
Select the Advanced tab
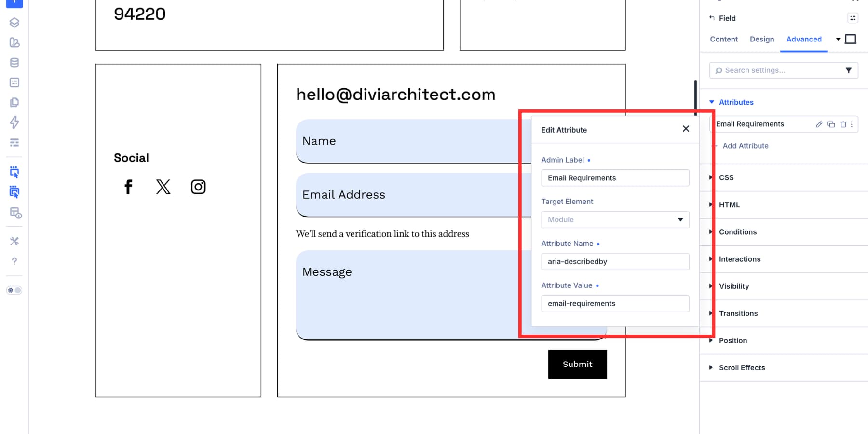point(804,39)
